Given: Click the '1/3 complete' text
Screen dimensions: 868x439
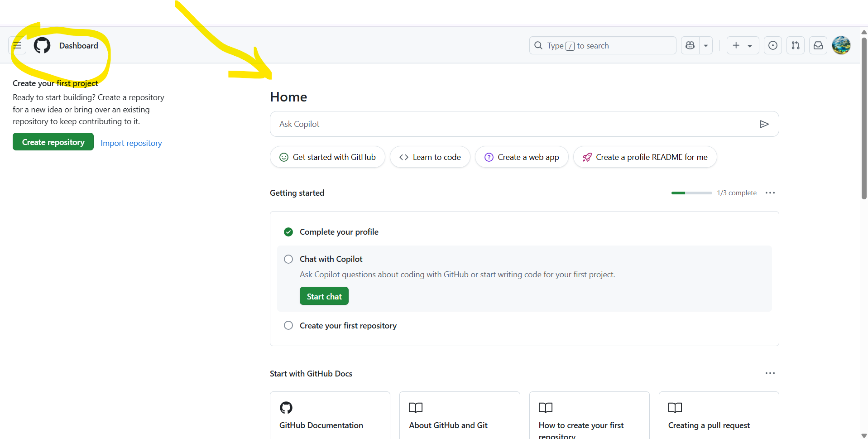Looking at the screenshot, I should coord(737,193).
